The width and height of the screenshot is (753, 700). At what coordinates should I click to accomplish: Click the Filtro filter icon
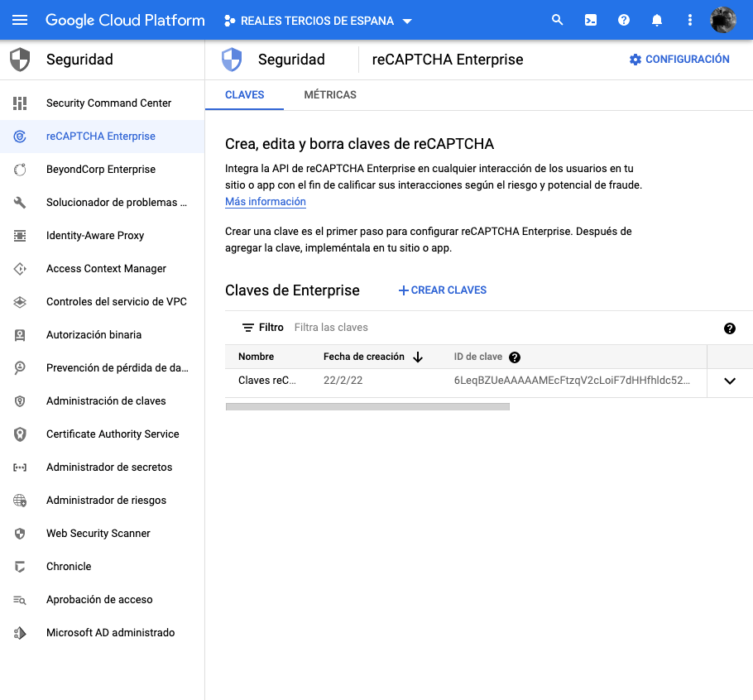[248, 328]
